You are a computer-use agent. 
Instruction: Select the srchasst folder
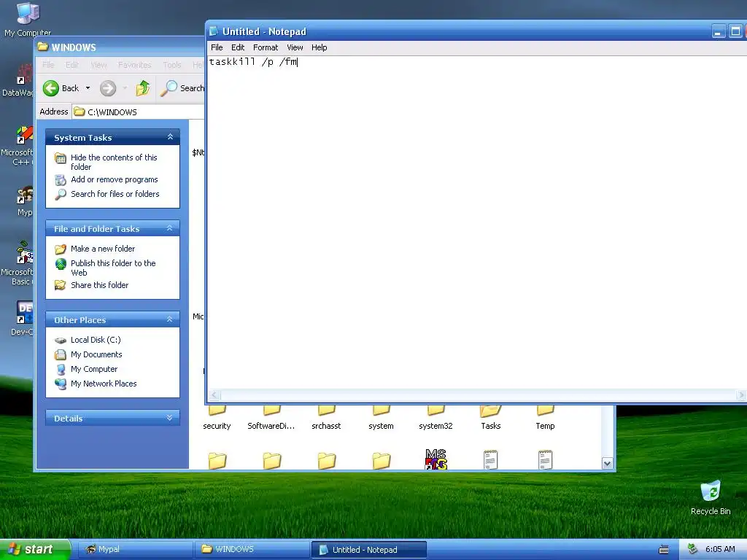326,410
